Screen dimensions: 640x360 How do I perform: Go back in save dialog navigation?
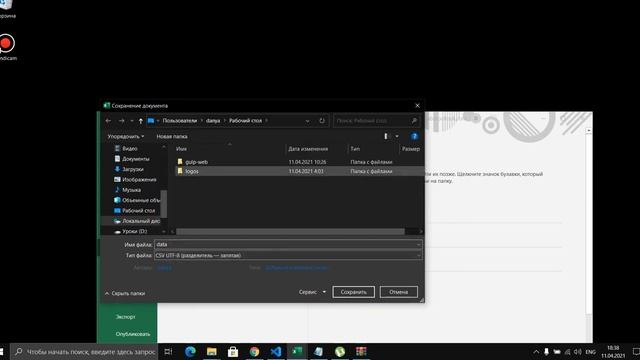[108, 121]
